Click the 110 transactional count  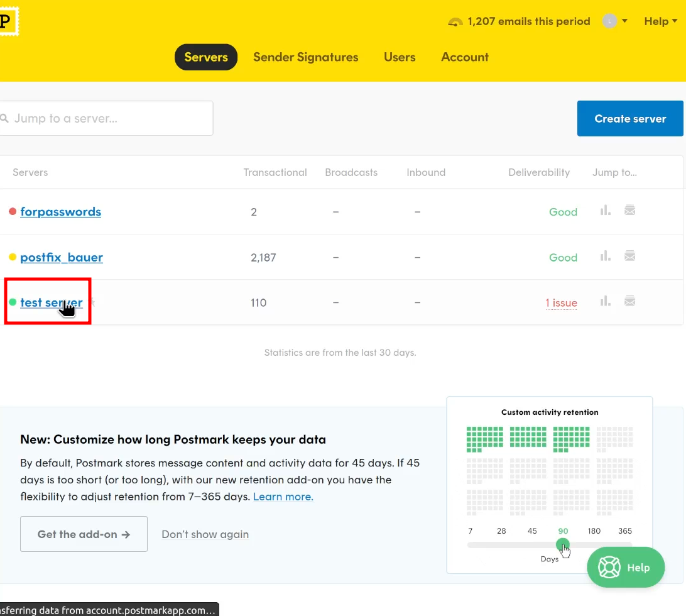pos(259,303)
